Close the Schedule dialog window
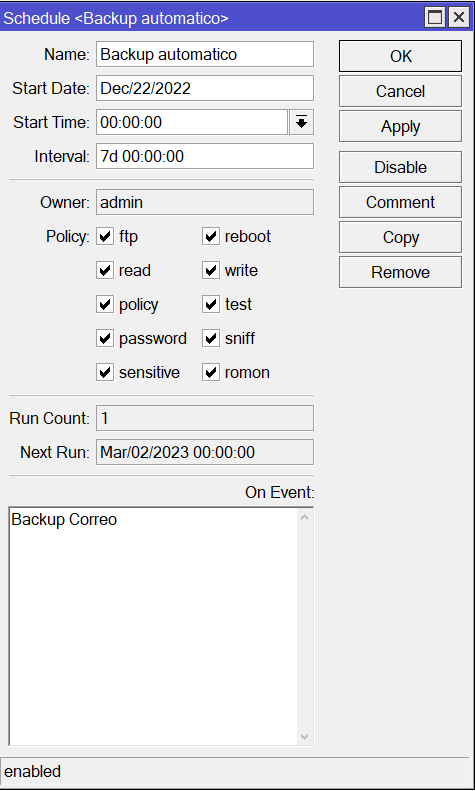This screenshot has width=475, height=791. point(459,17)
